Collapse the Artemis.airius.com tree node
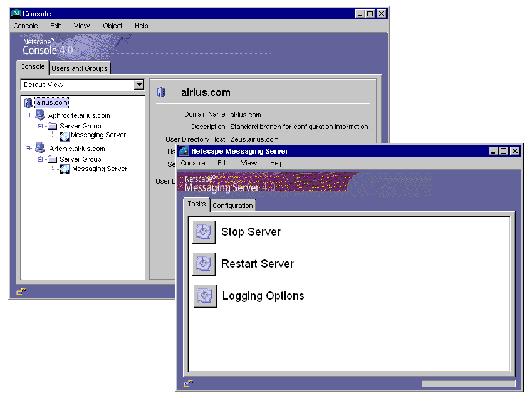Image resolution: width=532 pixels, height=408 pixels. point(28,148)
